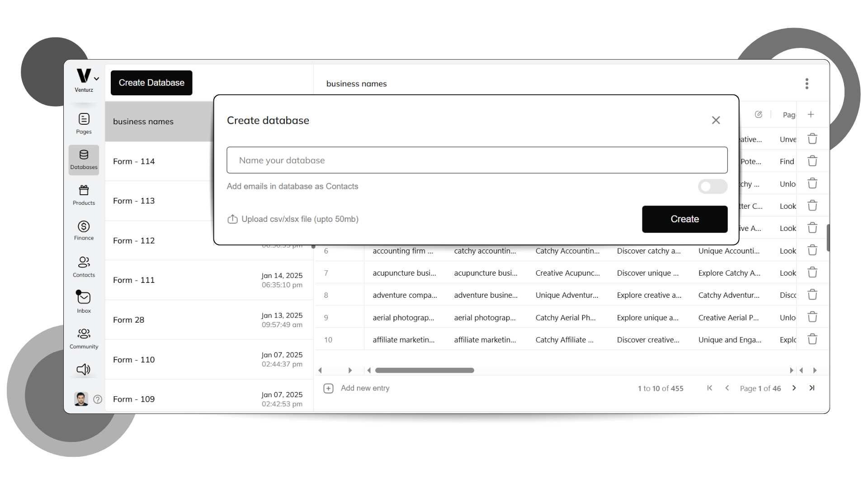Viewport: 868px width, 488px height.
Task: Open the Products section
Action: coord(84,194)
